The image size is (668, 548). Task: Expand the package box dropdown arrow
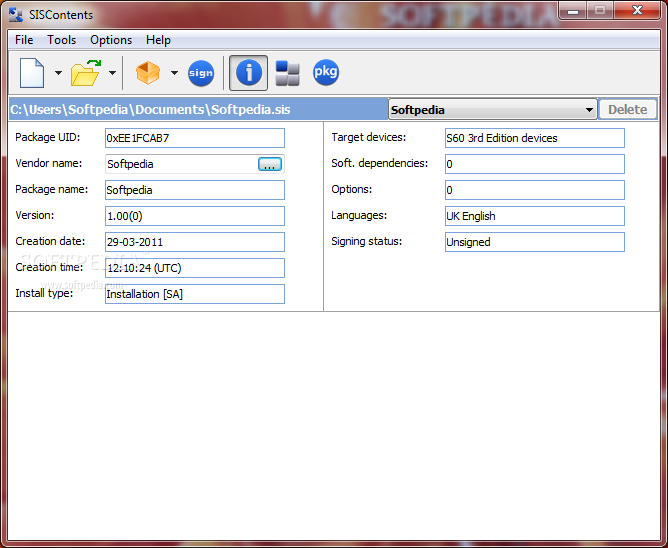pos(174,73)
